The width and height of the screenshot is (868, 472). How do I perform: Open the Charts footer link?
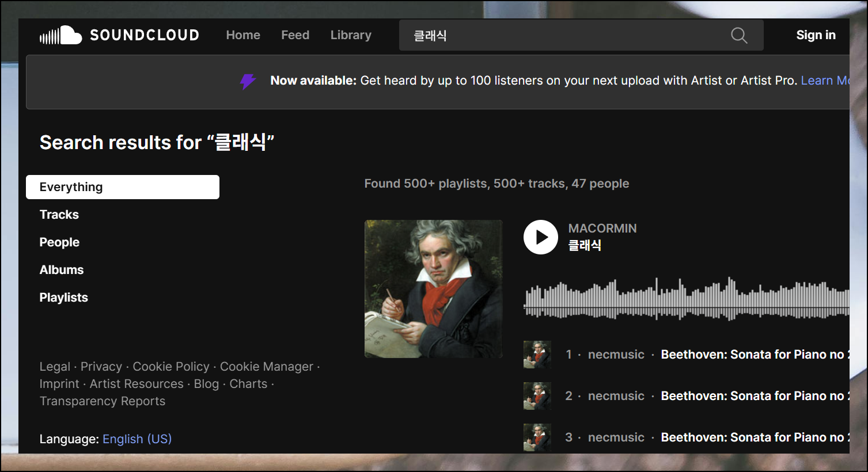pos(248,384)
